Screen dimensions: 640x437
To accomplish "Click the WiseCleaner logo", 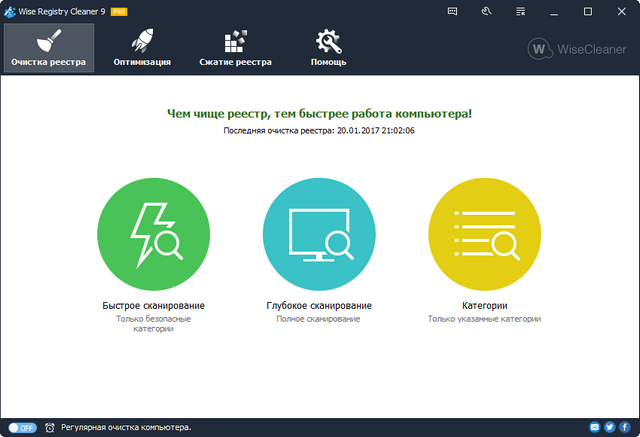I will [x=577, y=49].
